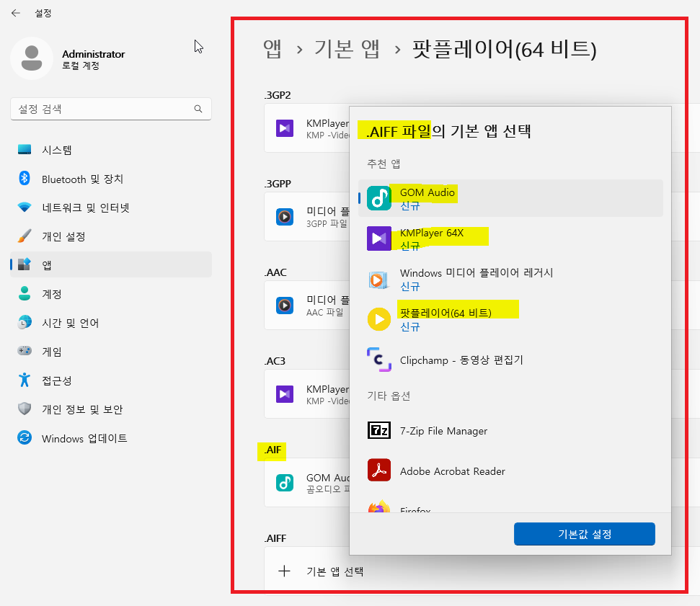Click the back arrow in Settings header
The image size is (700, 606).
(16, 13)
